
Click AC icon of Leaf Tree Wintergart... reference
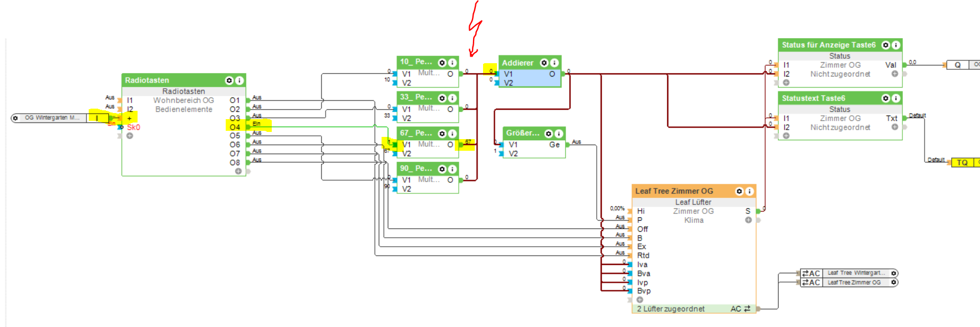[811, 273]
